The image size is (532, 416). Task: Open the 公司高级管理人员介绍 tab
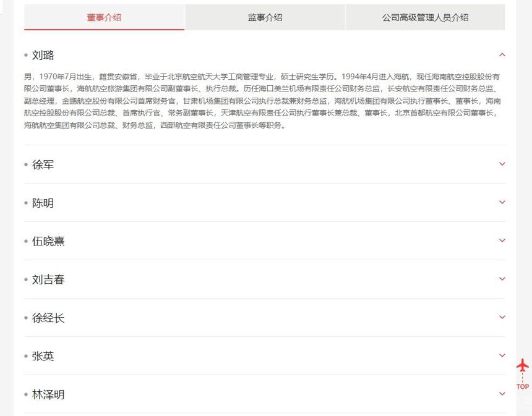click(425, 17)
